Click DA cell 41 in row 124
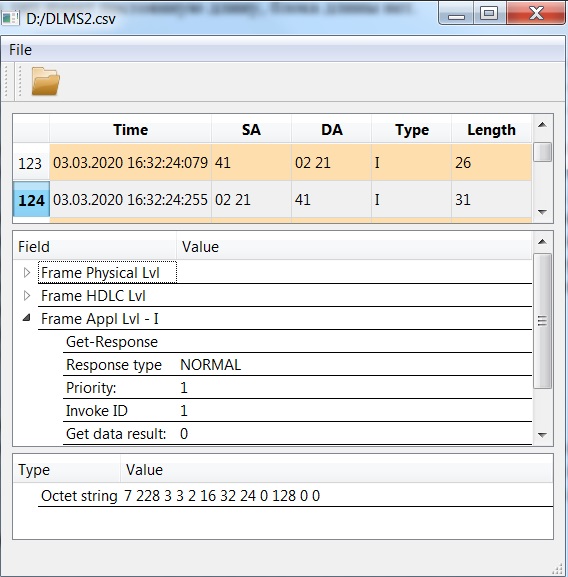The image size is (568, 577). (331, 199)
